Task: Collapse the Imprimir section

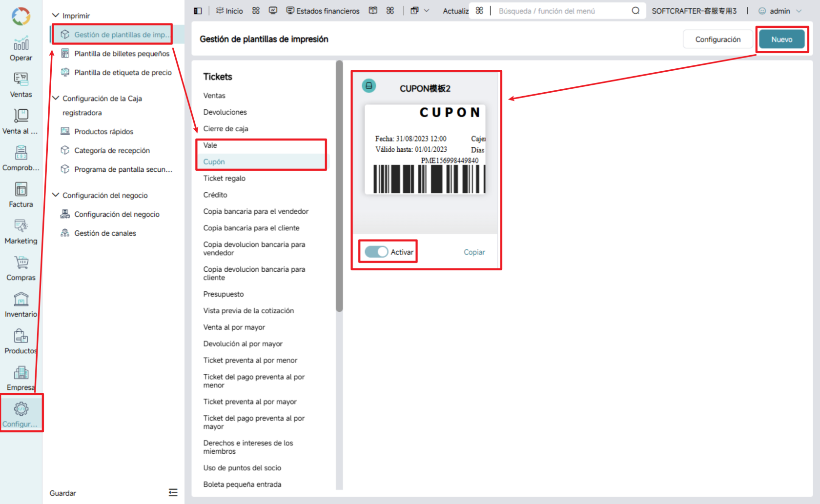Action: coord(56,16)
